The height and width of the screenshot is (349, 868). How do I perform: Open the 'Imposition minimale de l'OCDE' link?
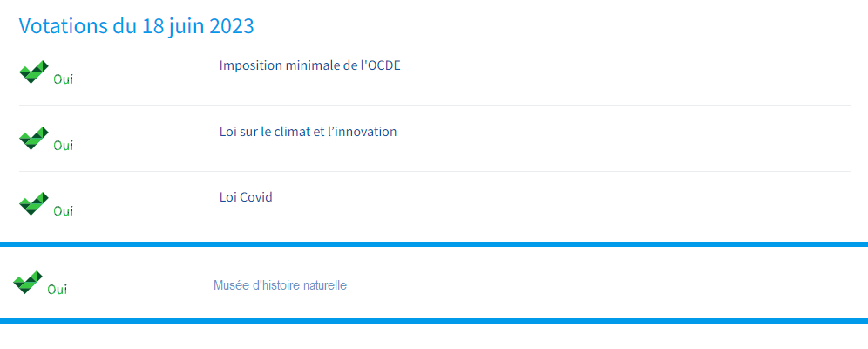pos(309,65)
